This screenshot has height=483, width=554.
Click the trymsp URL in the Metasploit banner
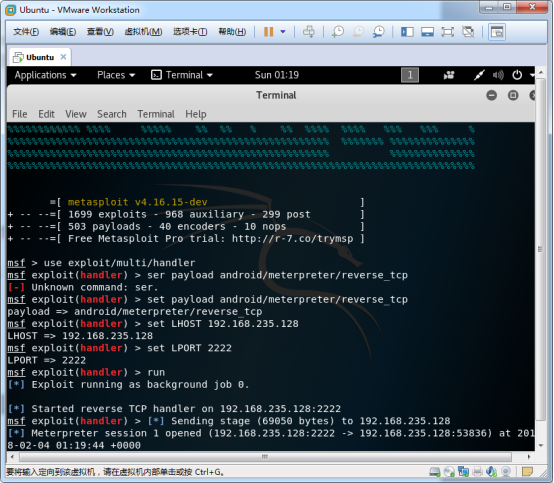[x=293, y=238]
